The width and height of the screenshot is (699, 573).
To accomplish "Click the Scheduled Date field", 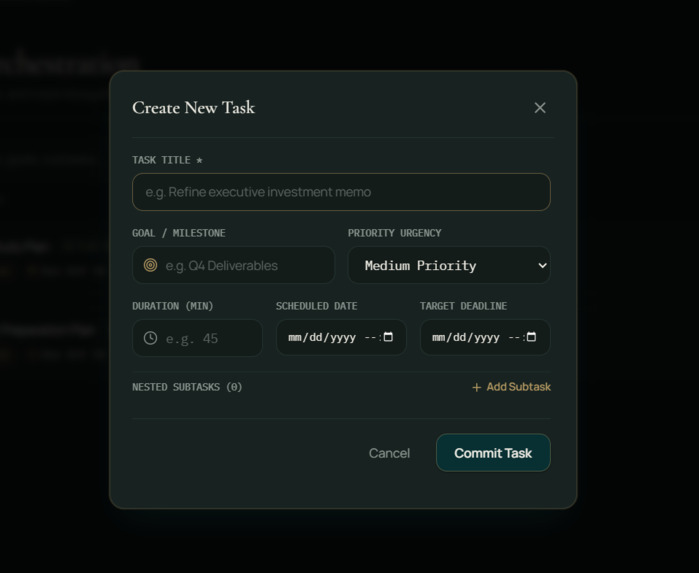I will 341,338.
